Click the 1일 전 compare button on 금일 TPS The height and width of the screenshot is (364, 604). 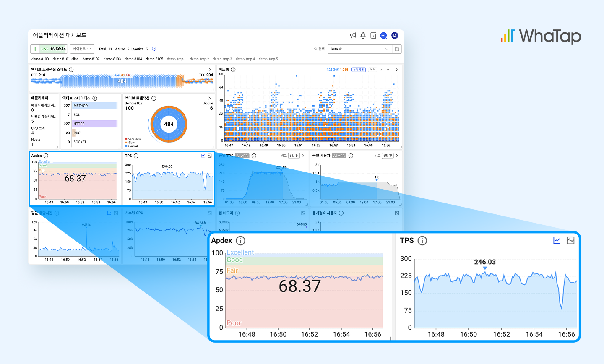294,156
